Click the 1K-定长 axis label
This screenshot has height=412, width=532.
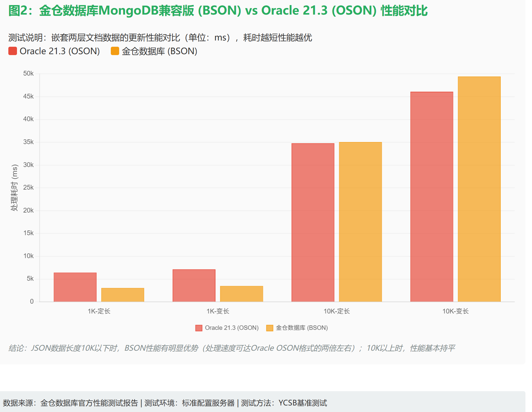pyautogui.click(x=99, y=311)
